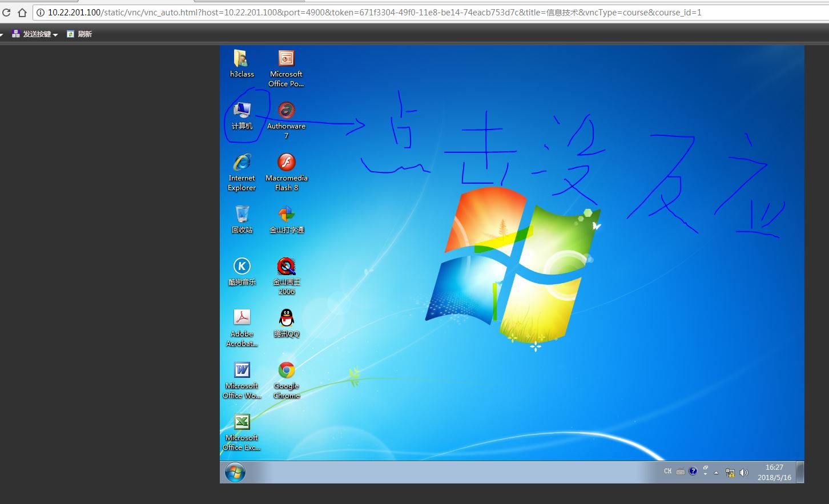
Task: Select the 计算机 (Computer) desktop icon
Action: click(242, 116)
